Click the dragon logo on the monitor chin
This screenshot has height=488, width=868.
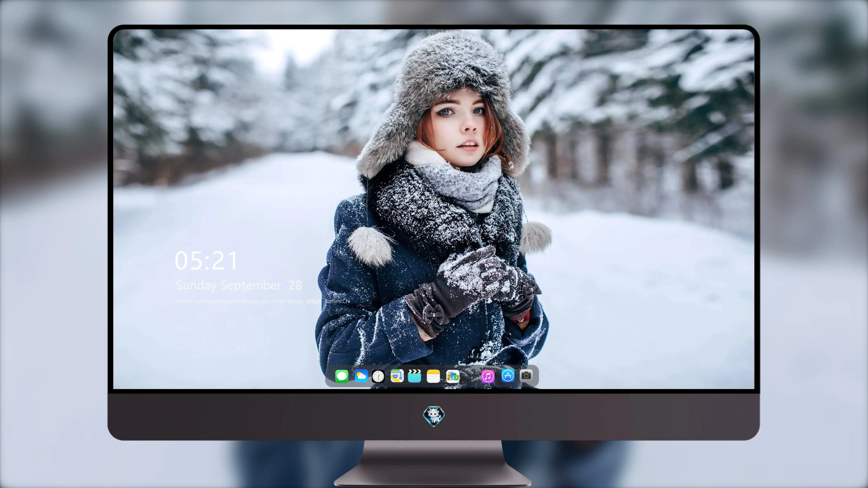pyautogui.click(x=434, y=416)
